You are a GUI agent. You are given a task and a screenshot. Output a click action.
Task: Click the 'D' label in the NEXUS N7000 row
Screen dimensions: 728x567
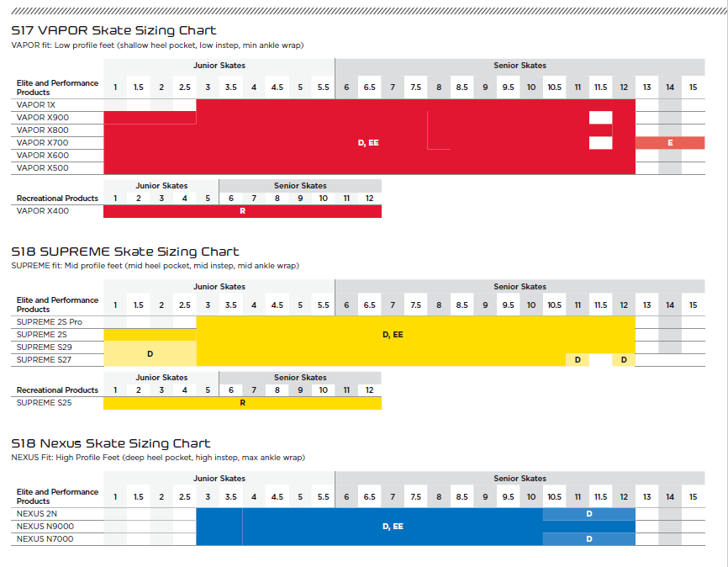pos(588,539)
